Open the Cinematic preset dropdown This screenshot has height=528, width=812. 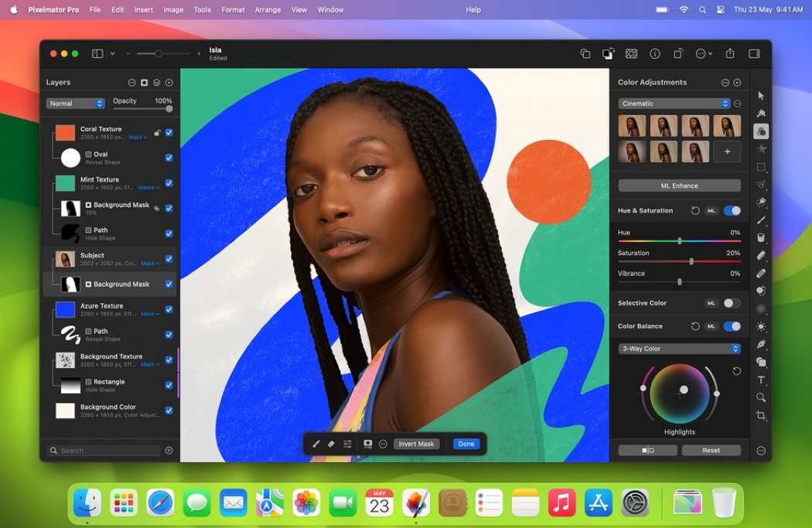click(674, 103)
